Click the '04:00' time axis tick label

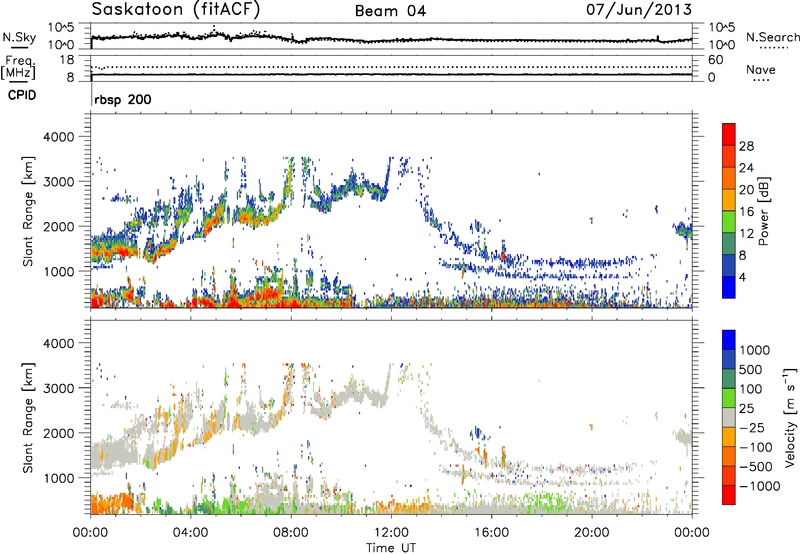(190, 533)
